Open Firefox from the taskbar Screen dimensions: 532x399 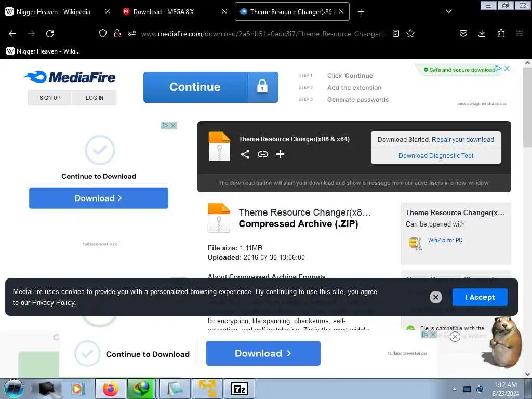[111, 389]
